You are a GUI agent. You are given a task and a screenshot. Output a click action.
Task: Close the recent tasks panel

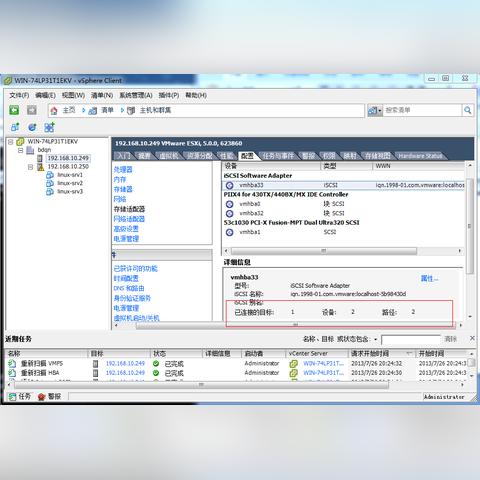[472, 338]
